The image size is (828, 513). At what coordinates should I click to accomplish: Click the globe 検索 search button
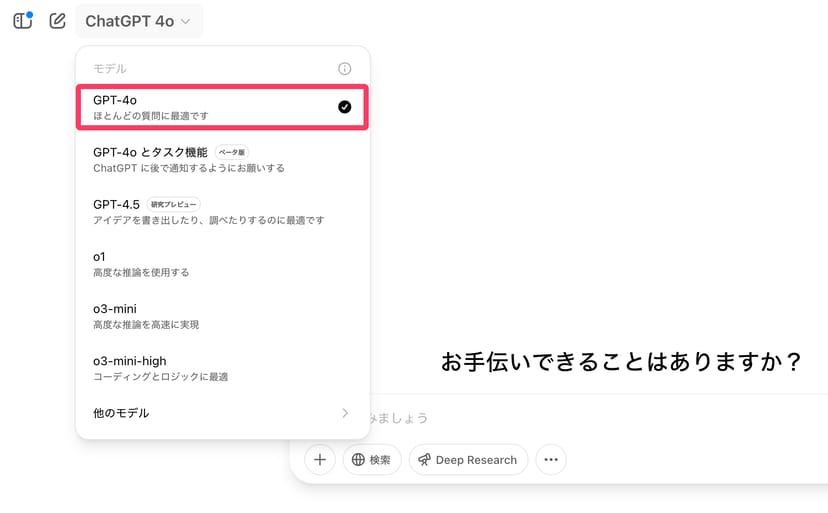click(x=372, y=460)
